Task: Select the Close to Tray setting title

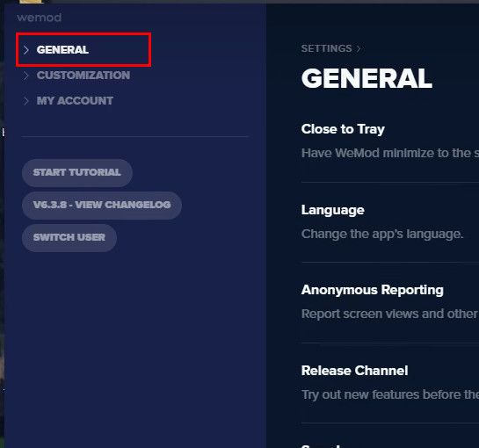Action: coord(343,129)
